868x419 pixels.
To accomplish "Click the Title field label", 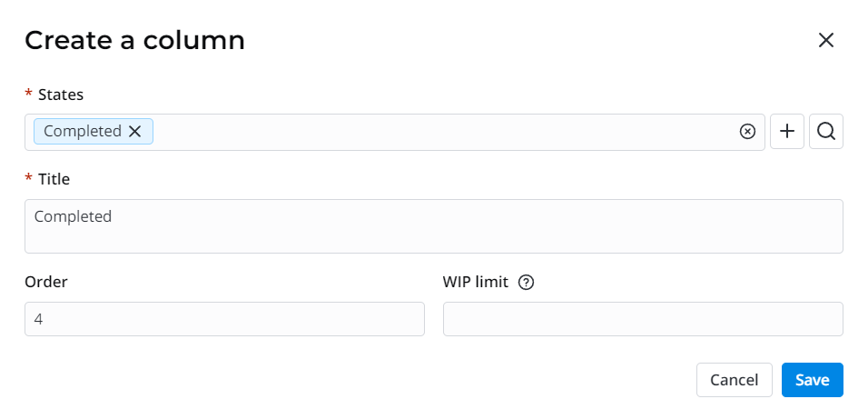I will [x=54, y=179].
